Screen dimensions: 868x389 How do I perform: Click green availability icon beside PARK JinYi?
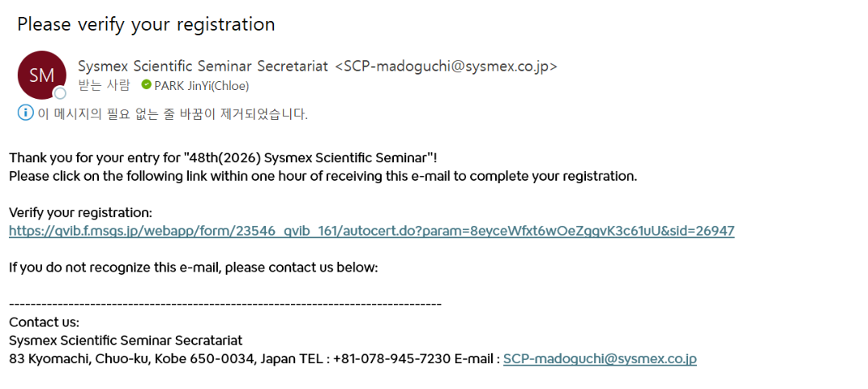tap(146, 85)
